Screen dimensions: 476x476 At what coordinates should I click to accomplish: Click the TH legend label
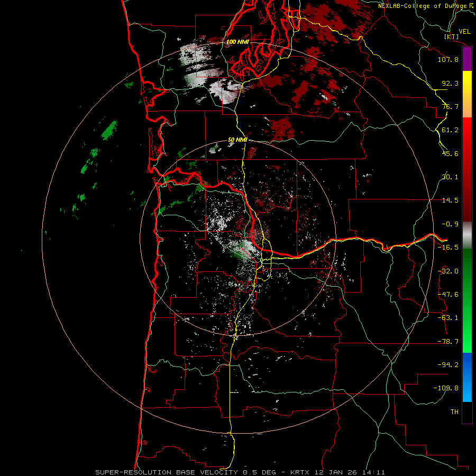[454, 412]
